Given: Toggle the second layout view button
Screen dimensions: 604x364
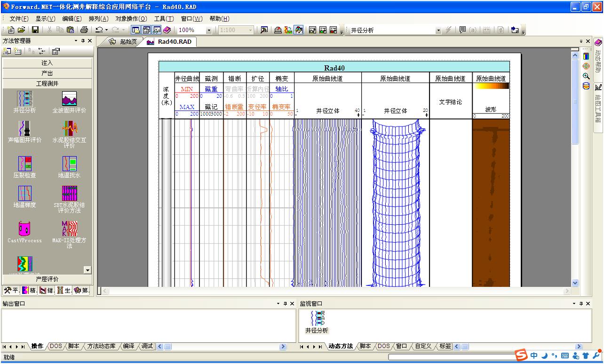Looking at the screenshot, I should [x=146, y=30].
